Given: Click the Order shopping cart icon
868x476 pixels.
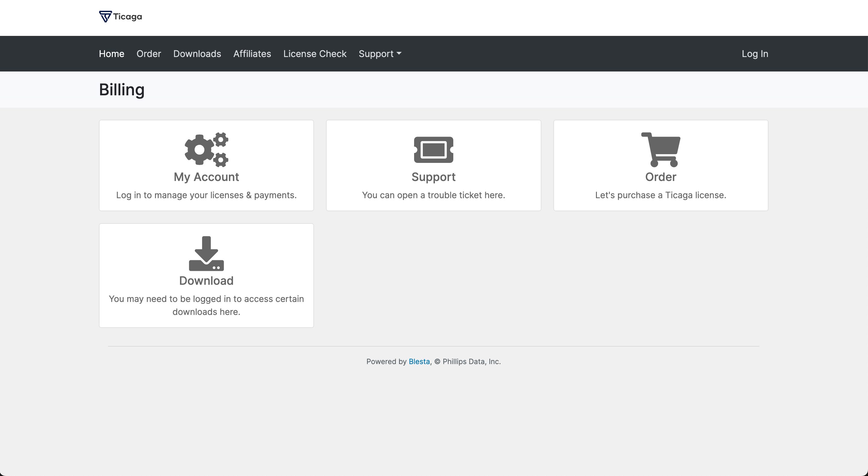Looking at the screenshot, I should click(661, 149).
